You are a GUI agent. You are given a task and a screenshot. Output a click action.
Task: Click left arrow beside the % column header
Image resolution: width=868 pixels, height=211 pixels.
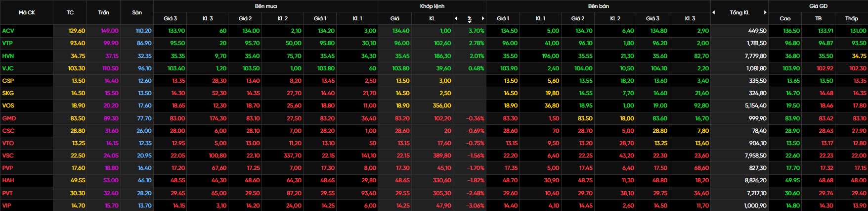(456, 18)
